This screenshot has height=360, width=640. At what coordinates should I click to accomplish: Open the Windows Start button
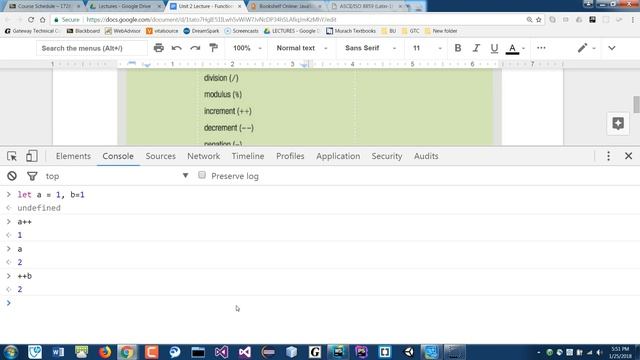coord(11,352)
